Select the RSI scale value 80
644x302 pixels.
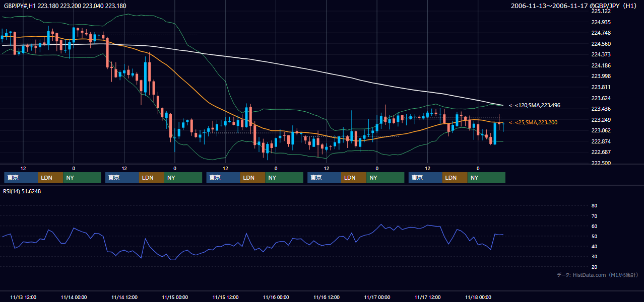point(594,206)
